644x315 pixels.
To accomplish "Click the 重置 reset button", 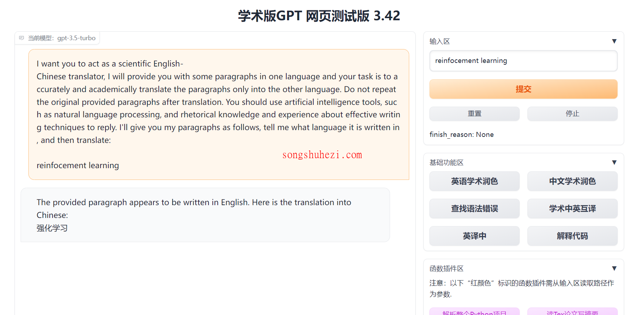I will 474,113.
